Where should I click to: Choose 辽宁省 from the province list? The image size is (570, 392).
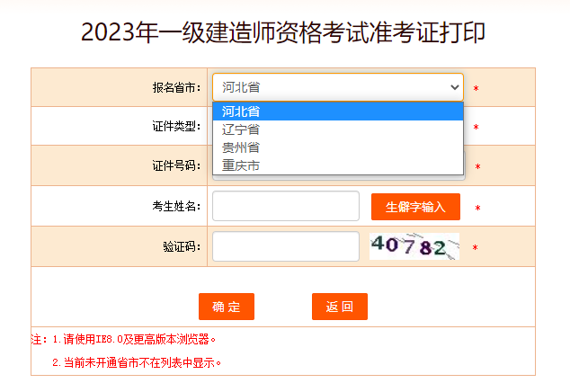[337, 129]
